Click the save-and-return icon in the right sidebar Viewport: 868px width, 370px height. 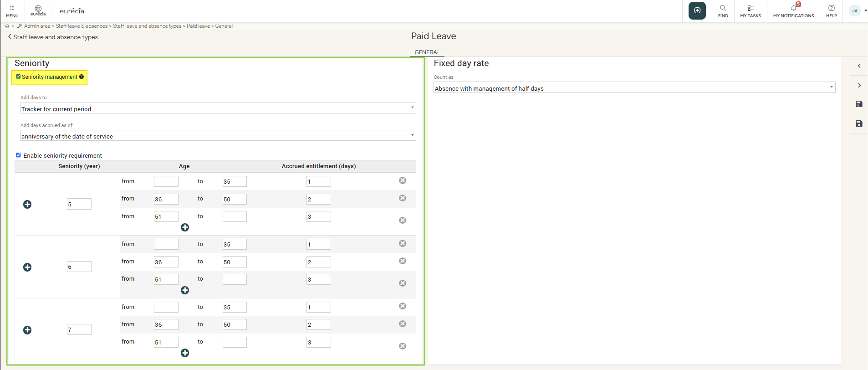click(x=859, y=104)
